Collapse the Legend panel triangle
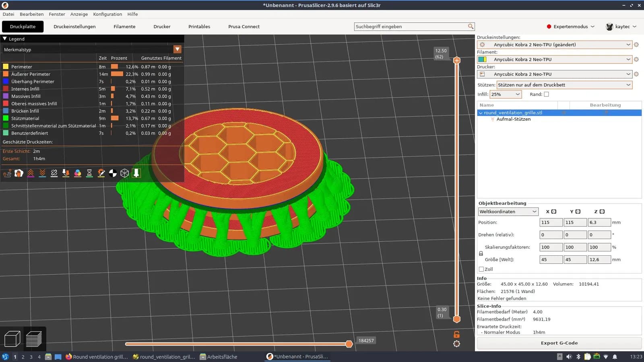 (5, 39)
